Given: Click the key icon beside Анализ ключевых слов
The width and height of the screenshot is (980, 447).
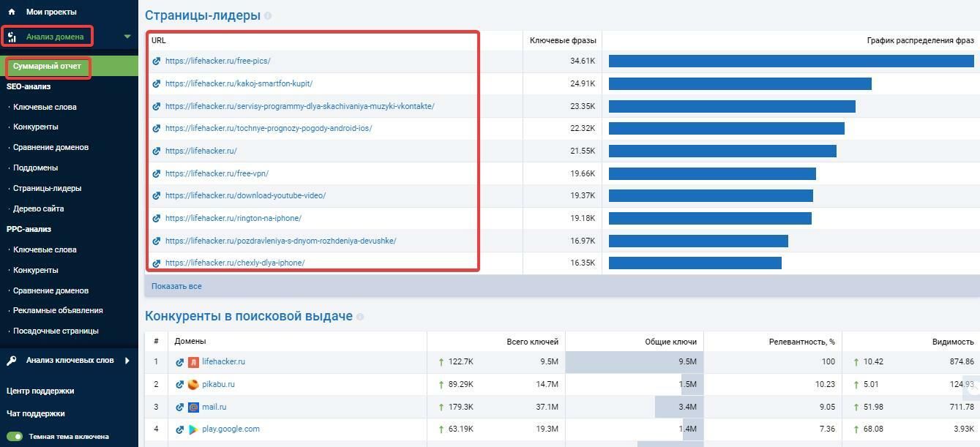Looking at the screenshot, I should (12, 360).
